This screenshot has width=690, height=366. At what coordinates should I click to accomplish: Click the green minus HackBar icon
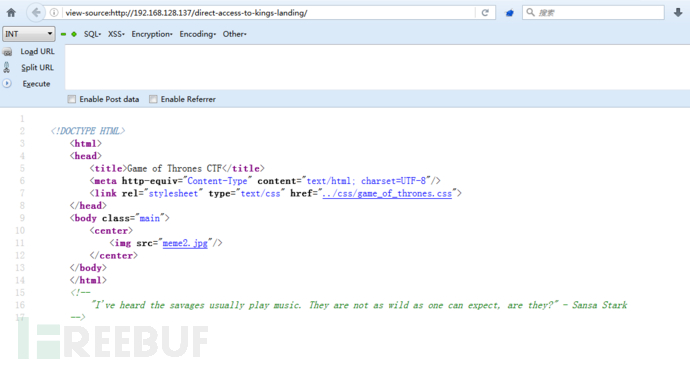tap(63, 34)
